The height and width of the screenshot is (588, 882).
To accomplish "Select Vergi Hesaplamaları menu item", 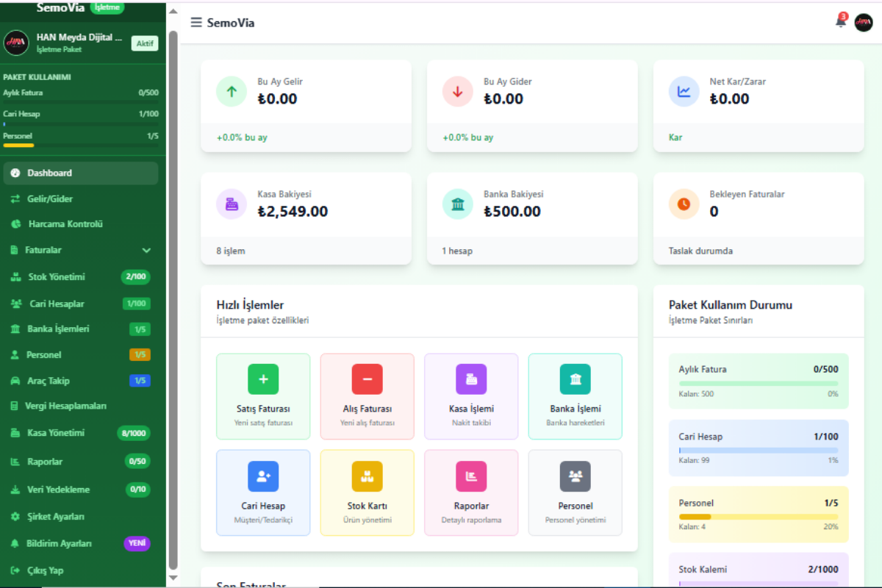I will (65, 406).
